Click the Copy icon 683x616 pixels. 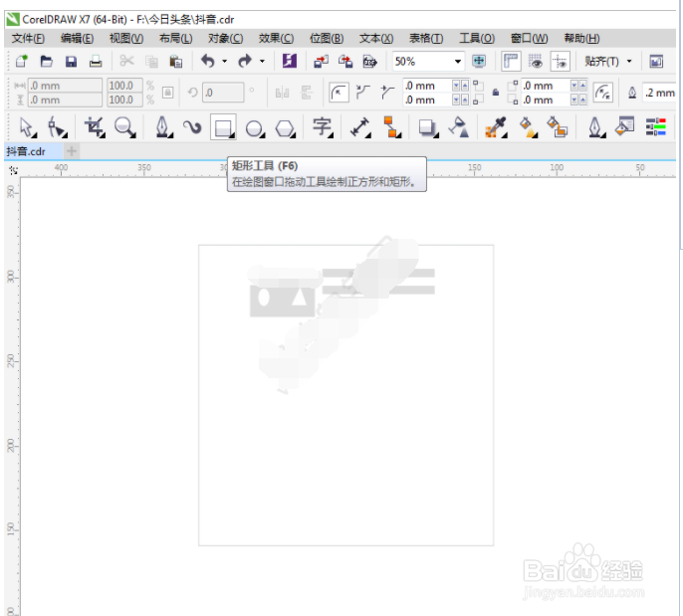click(x=151, y=62)
